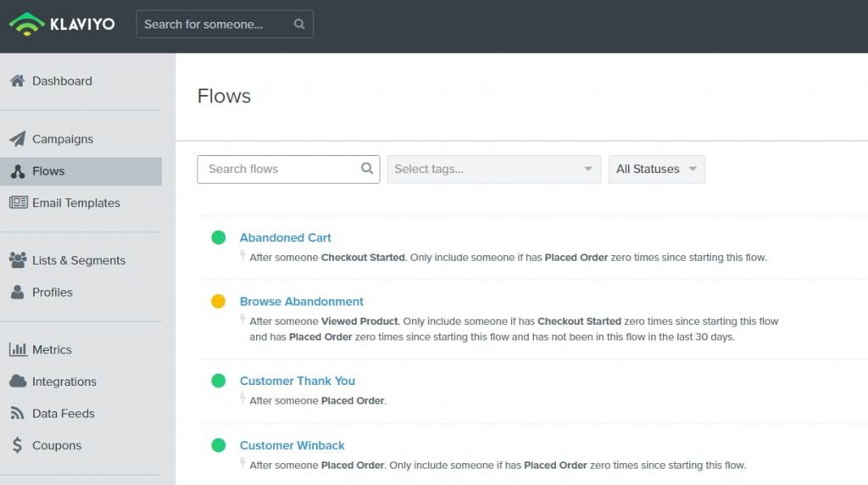Expand the All Statuses filter
Viewport: 868px width, 485px height.
click(x=656, y=169)
